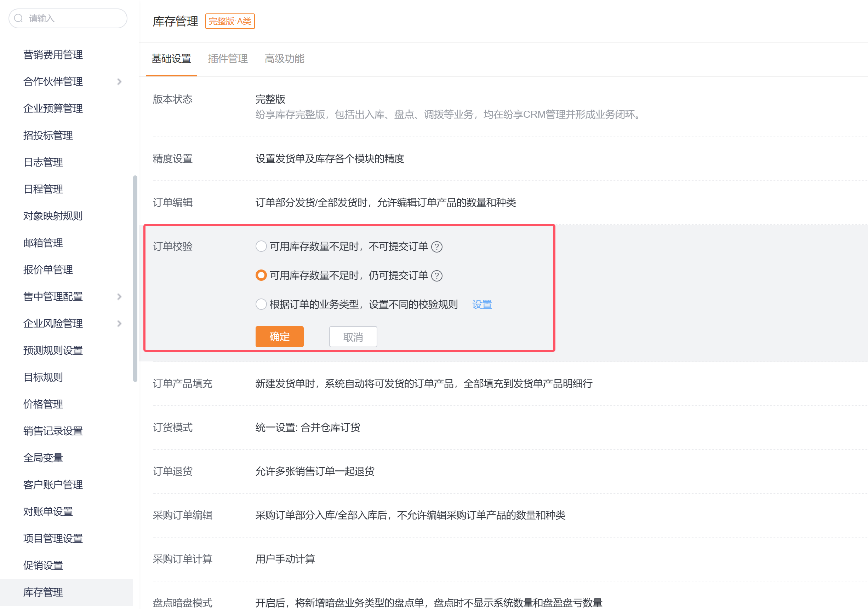Click the search magnifier icon

click(18, 18)
